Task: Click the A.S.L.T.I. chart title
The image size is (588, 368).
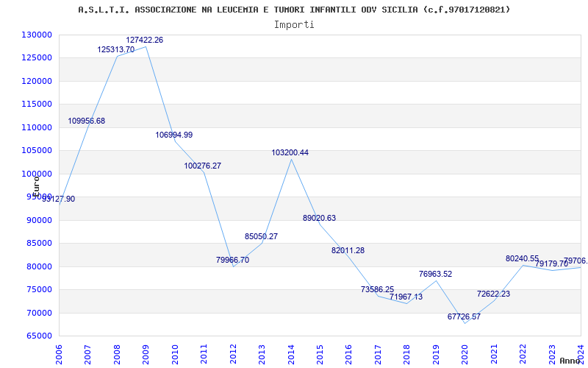Action: 294,10
